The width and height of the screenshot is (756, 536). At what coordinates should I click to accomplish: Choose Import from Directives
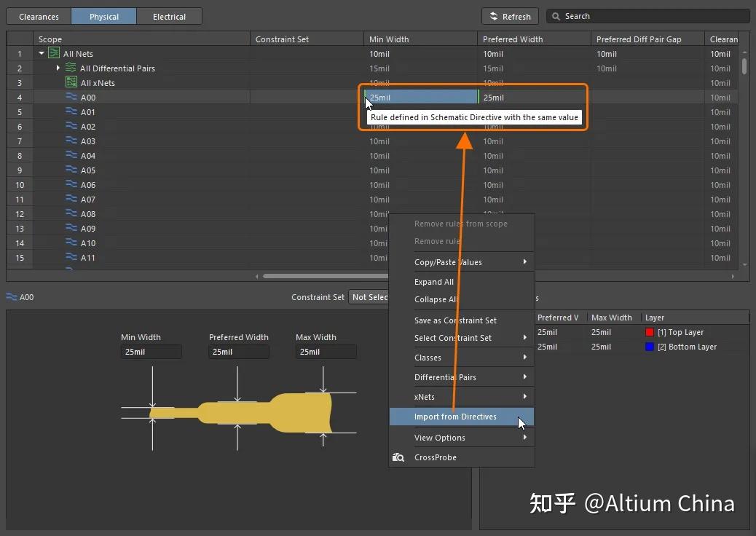[x=462, y=417]
